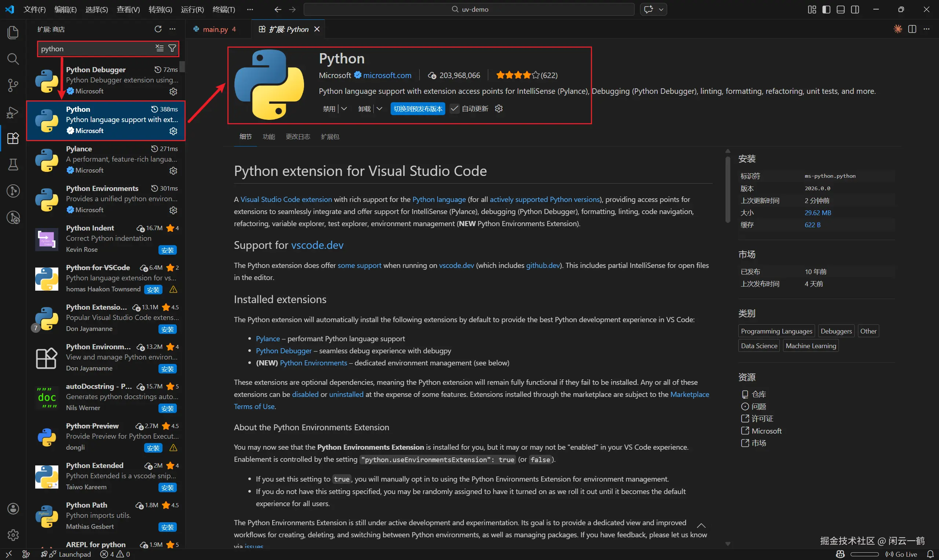Open the 终端(T) menu

pyautogui.click(x=224, y=10)
